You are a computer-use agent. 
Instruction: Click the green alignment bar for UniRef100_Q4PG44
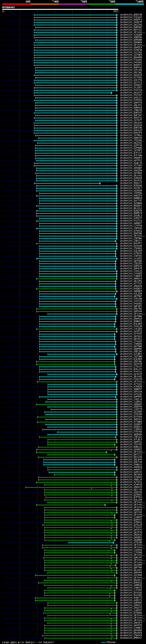[77, 311]
